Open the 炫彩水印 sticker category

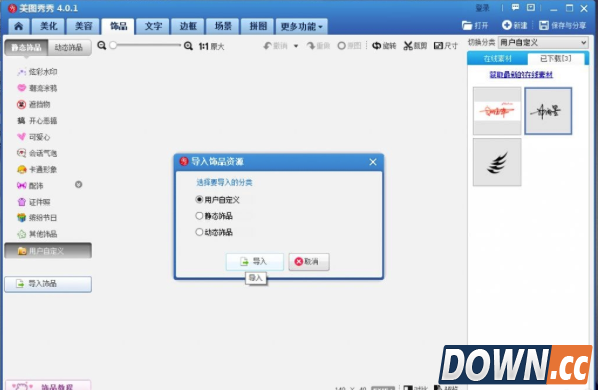37,72
